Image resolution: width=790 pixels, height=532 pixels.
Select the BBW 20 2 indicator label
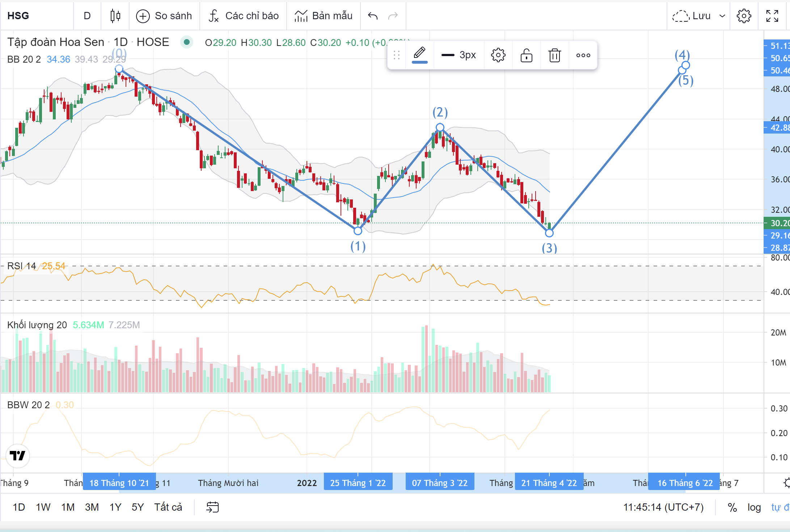pyautogui.click(x=29, y=405)
